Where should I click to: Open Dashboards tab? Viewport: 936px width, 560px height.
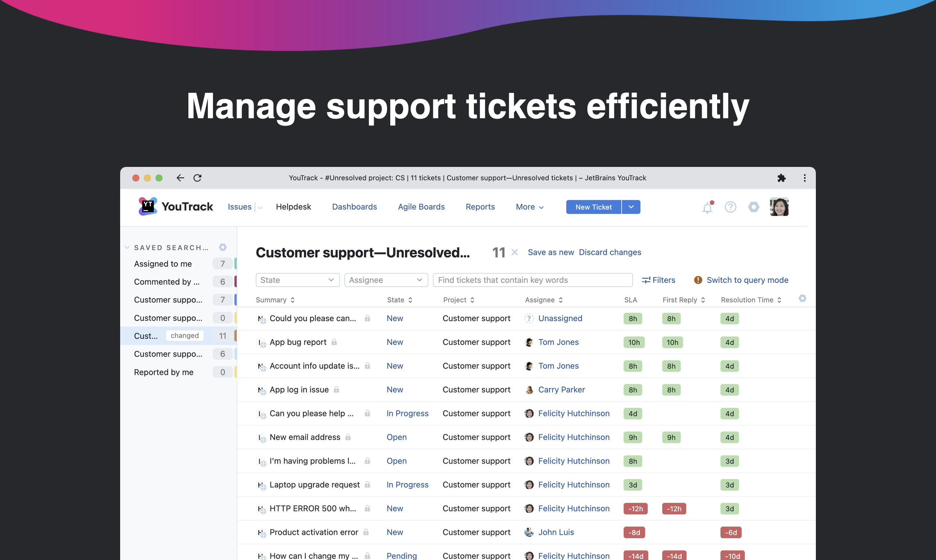(355, 207)
